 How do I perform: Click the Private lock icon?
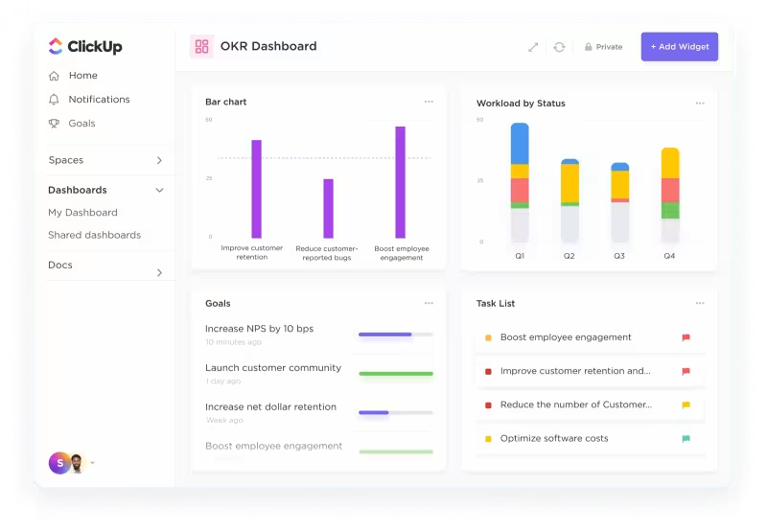(588, 47)
